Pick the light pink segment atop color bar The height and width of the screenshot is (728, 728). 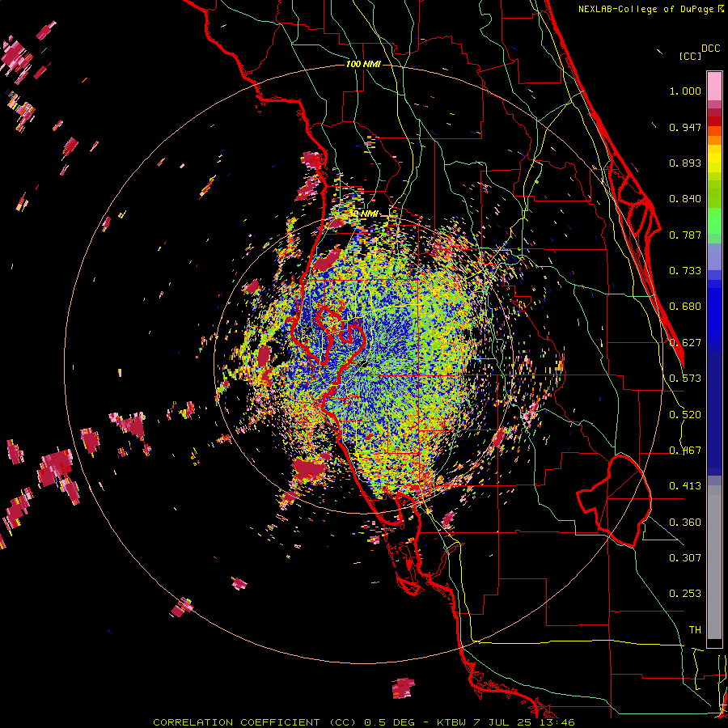tap(714, 86)
